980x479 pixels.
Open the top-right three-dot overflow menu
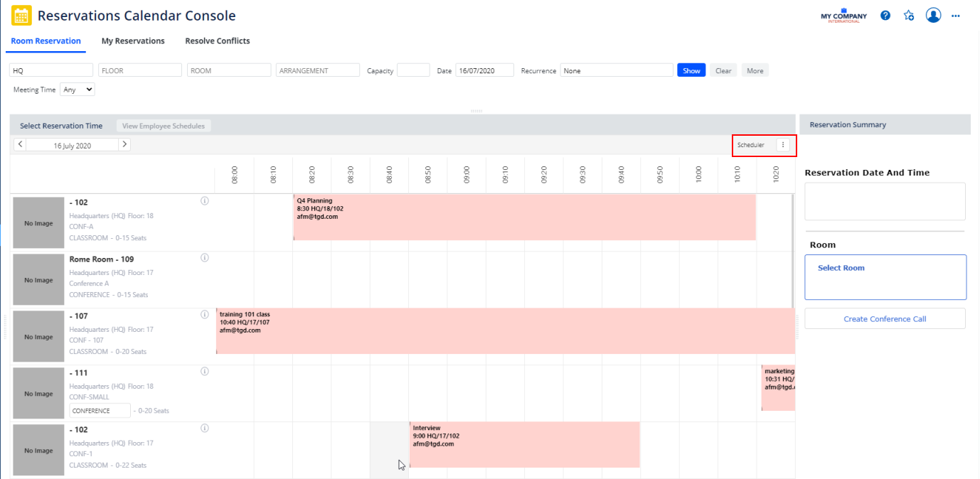click(955, 16)
